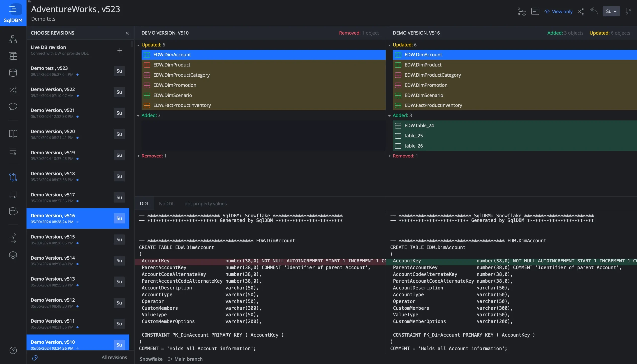Click the create branch icon in header
Viewport: 637px width, 364px height.
coord(522,11)
